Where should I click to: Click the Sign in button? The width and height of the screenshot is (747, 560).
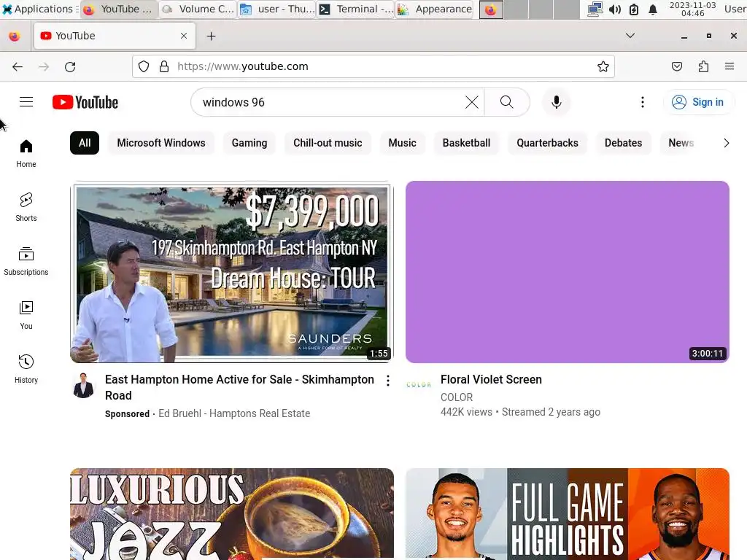tap(698, 102)
